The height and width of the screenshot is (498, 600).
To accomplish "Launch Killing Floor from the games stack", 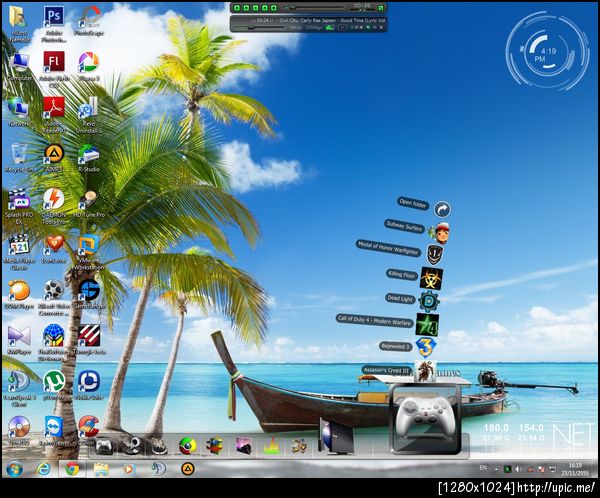I will pos(432,278).
